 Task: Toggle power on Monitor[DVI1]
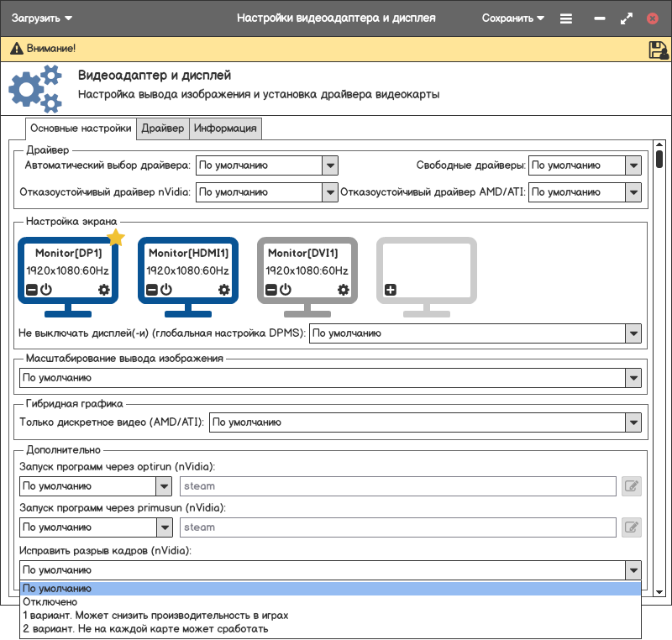tap(286, 290)
